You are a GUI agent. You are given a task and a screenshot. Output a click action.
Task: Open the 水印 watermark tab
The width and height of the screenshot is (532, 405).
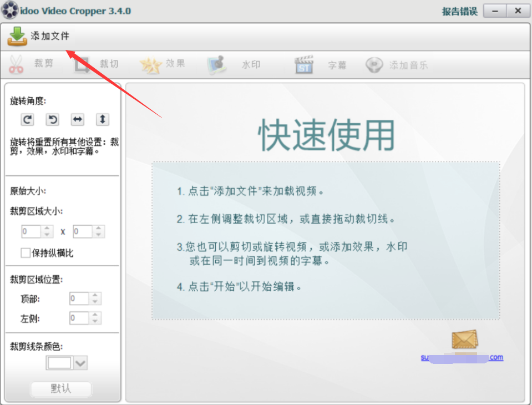point(251,64)
